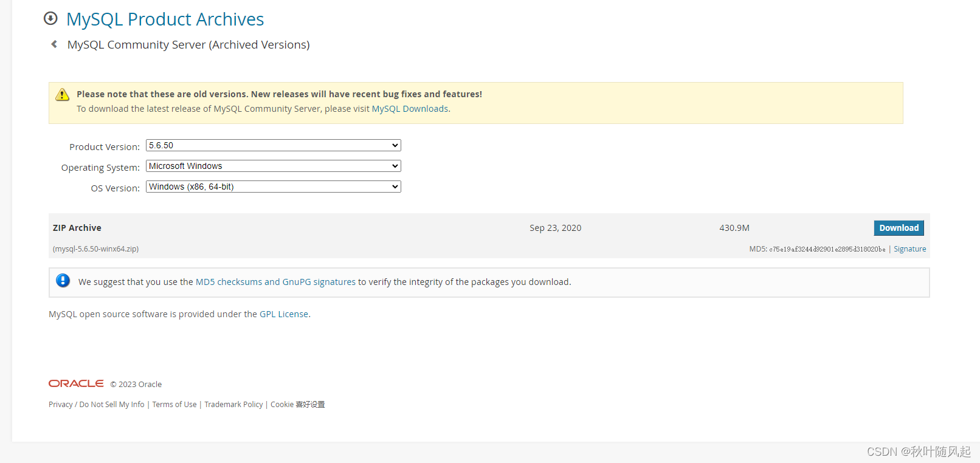
Task: Click the bold old versions warning text
Action: click(279, 94)
